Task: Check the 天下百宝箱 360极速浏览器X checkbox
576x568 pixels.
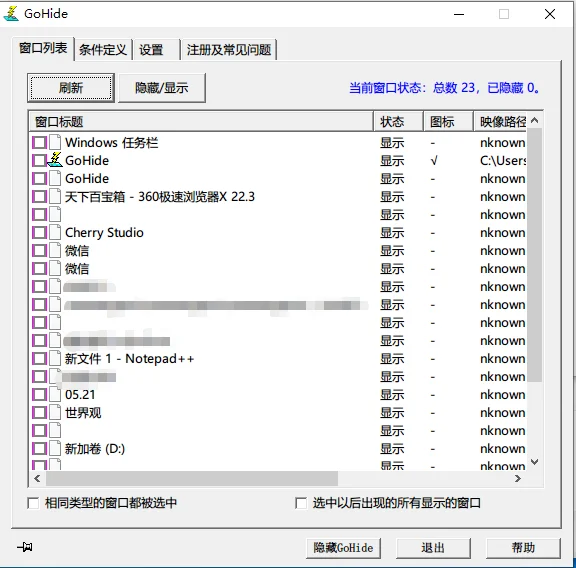Action: coord(39,196)
